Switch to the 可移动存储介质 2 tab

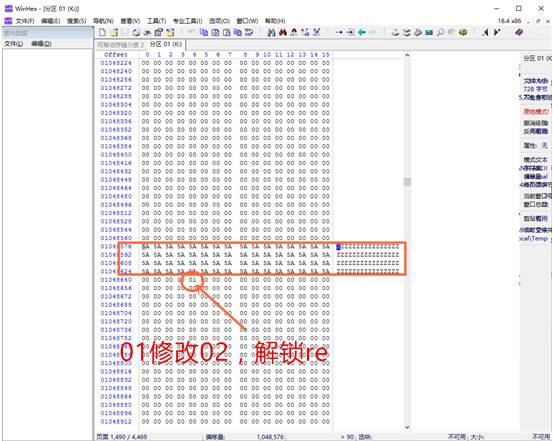pos(121,45)
